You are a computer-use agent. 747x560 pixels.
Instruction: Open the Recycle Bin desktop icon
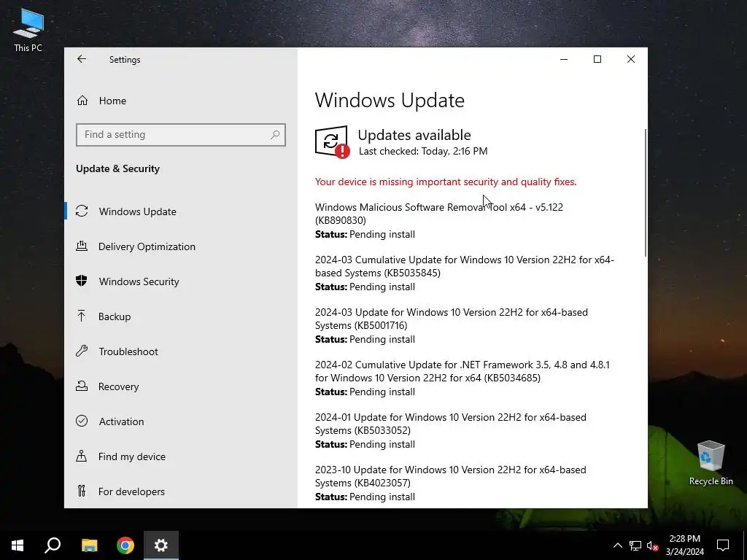711,463
